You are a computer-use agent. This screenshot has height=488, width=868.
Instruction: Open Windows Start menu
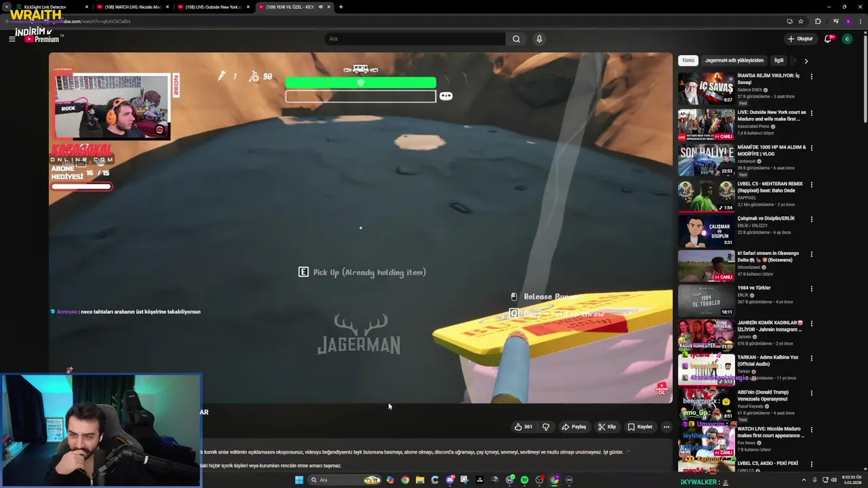pos(299,480)
